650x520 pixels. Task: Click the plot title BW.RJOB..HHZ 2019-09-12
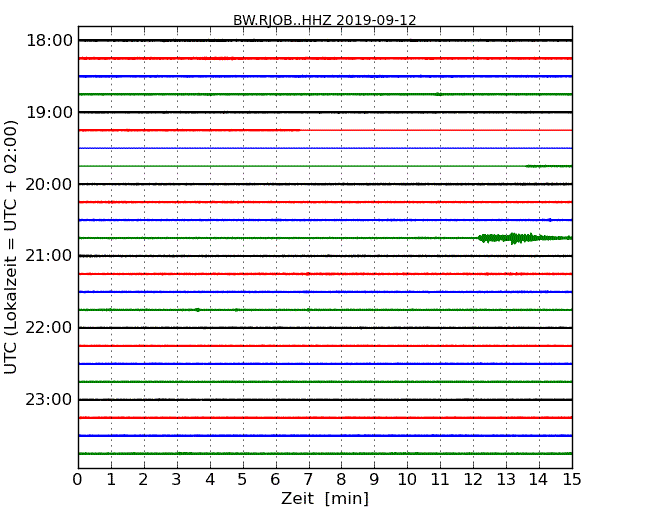point(324,20)
